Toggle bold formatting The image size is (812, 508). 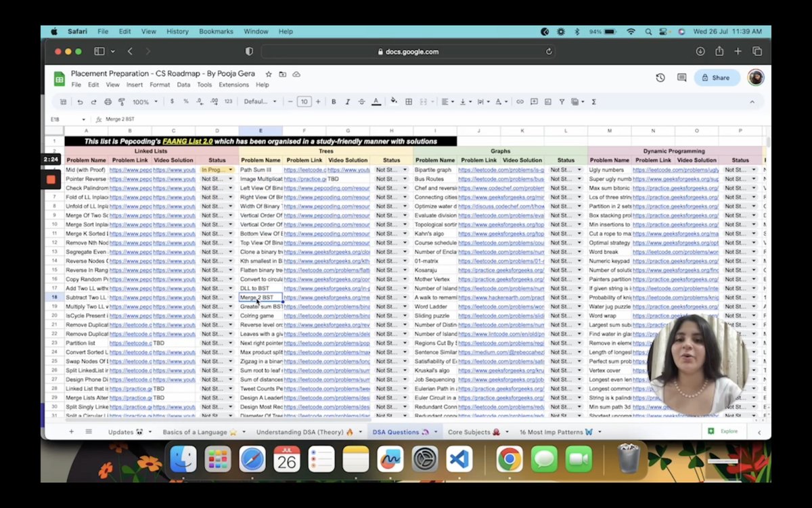pos(334,102)
